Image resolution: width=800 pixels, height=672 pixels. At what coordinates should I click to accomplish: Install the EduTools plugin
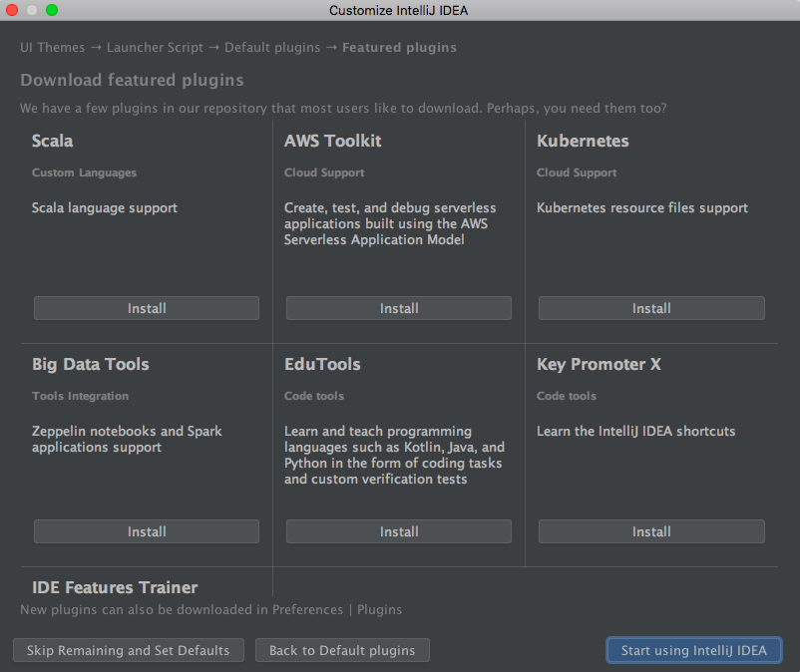[x=399, y=531]
